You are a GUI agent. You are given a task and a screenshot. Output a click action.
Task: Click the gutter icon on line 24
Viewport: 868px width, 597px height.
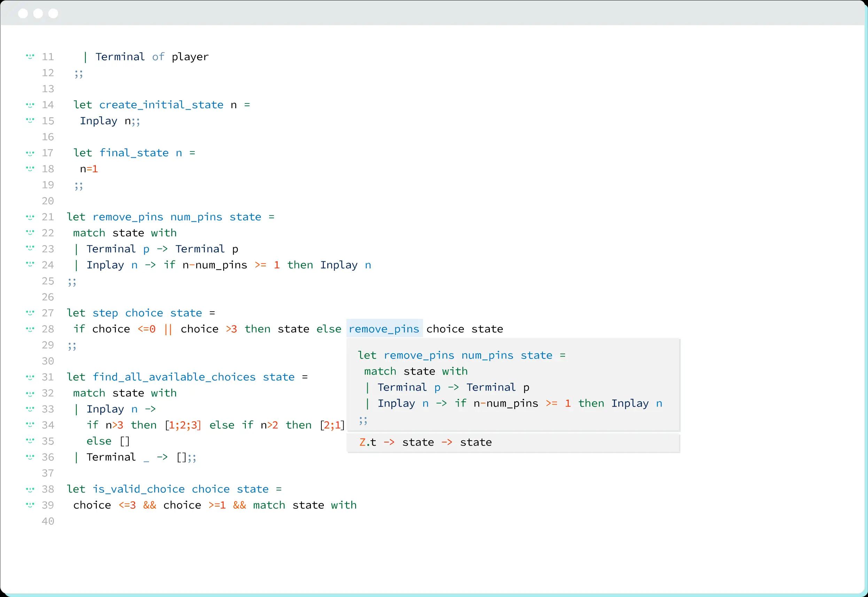click(30, 265)
